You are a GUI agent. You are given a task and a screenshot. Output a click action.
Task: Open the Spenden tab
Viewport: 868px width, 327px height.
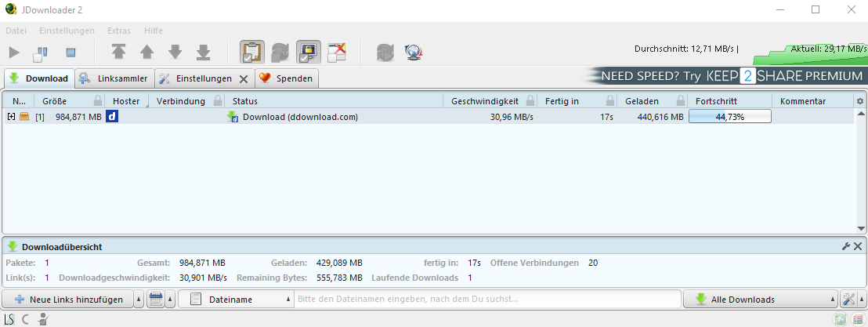[287, 78]
